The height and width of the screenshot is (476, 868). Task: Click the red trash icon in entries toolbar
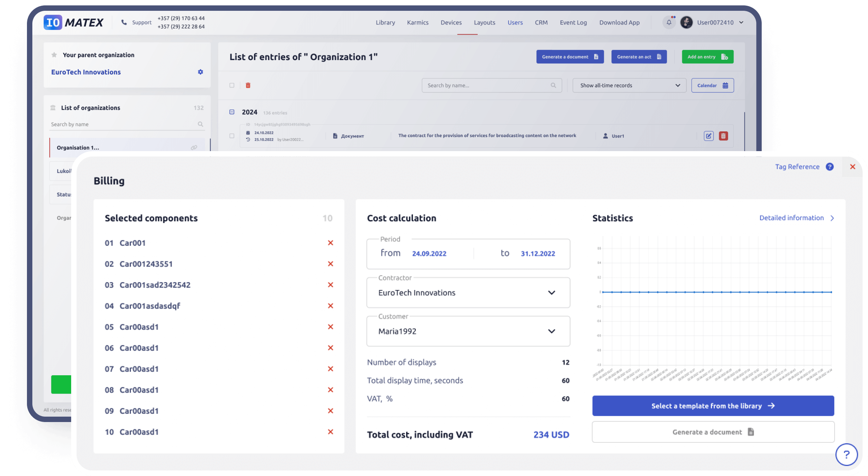248,85
